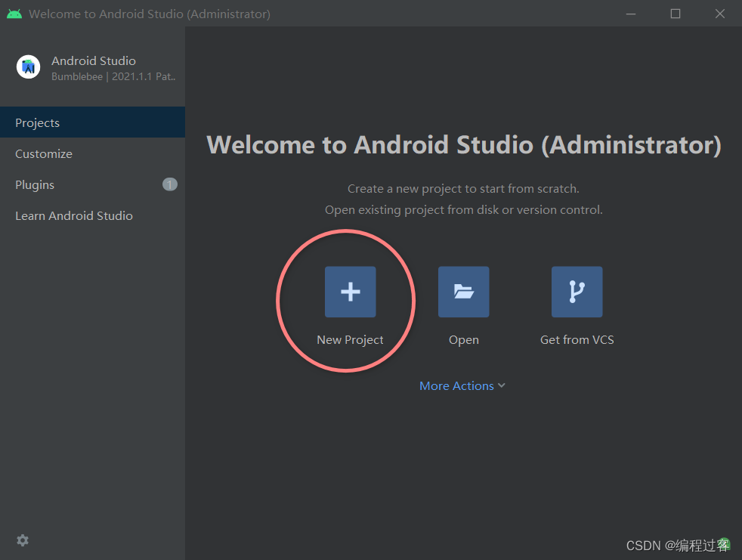Viewport: 742px width, 560px height.
Task: Click the Android Studio product name text
Action: tap(94, 61)
